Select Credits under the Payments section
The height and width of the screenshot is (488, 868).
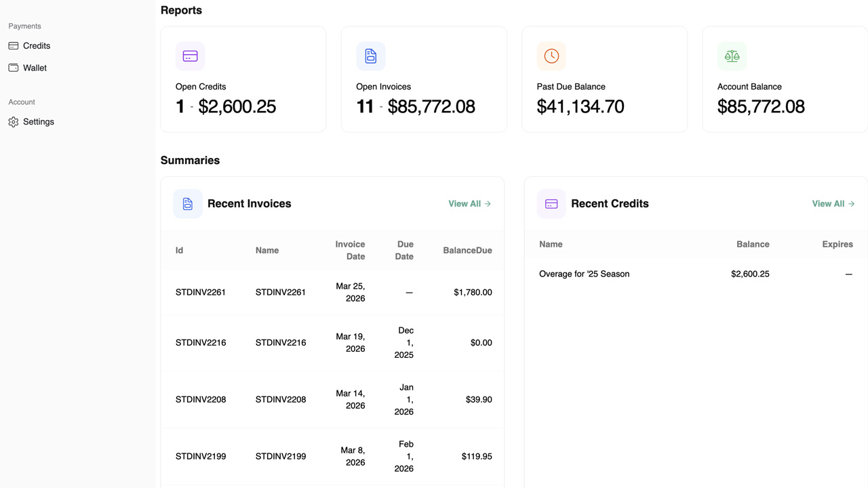click(x=36, y=45)
